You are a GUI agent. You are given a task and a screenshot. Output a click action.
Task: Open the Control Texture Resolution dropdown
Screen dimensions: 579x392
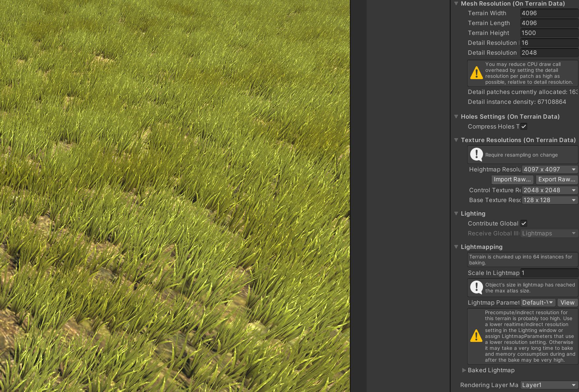[x=549, y=190]
